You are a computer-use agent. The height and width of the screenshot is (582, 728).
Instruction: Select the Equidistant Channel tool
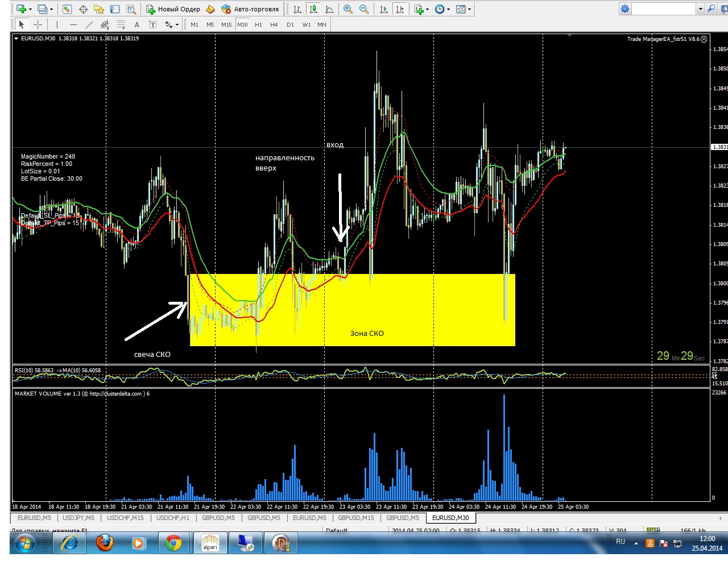tap(105, 24)
